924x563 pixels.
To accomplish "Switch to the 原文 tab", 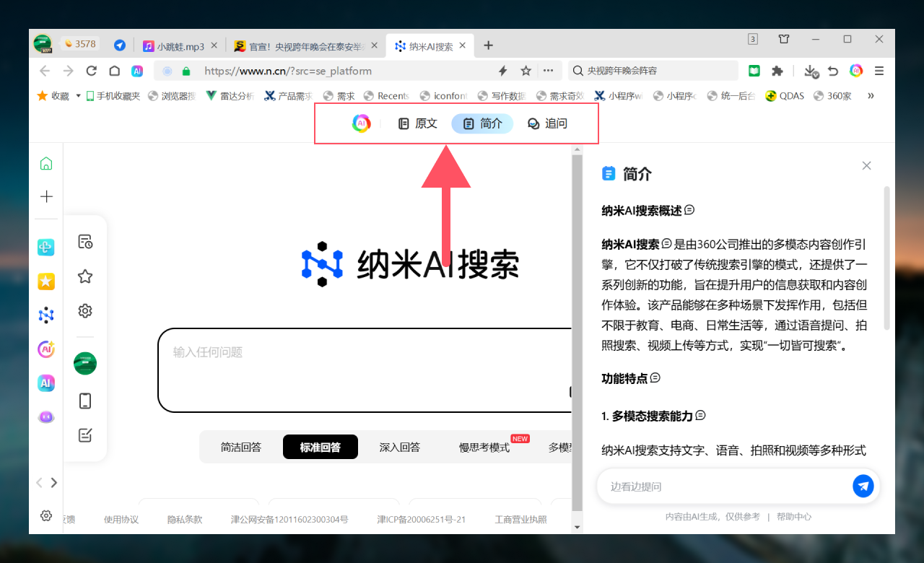I will [418, 123].
